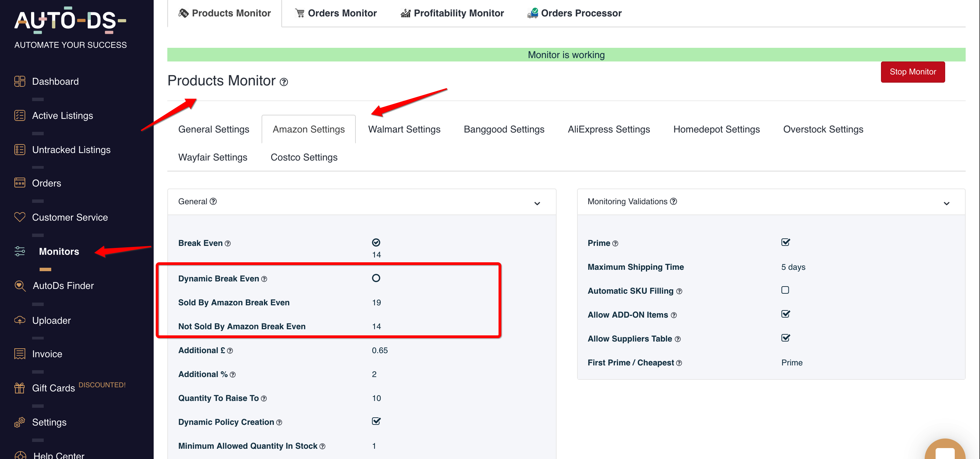Image resolution: width=980 pixels, height=459 pixels.
Task: Click the Uploader cloud icon
Action: 19,320
